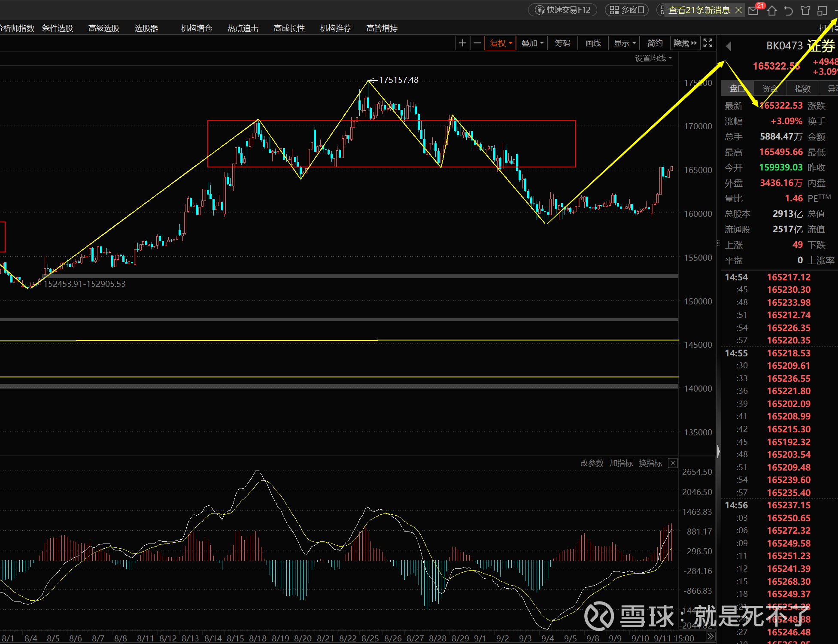This screenshot has height=644, width=838.
Task: Toggle the 筹码 chip distribution view
Action: (562, 43)
